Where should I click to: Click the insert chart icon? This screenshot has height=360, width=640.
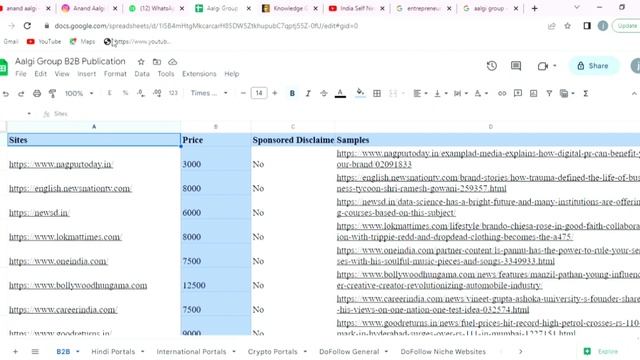click(x=533, y=93)
